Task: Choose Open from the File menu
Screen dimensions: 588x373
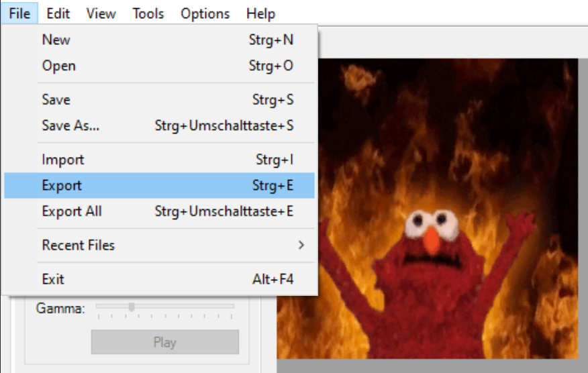Action: coord(159,66)
